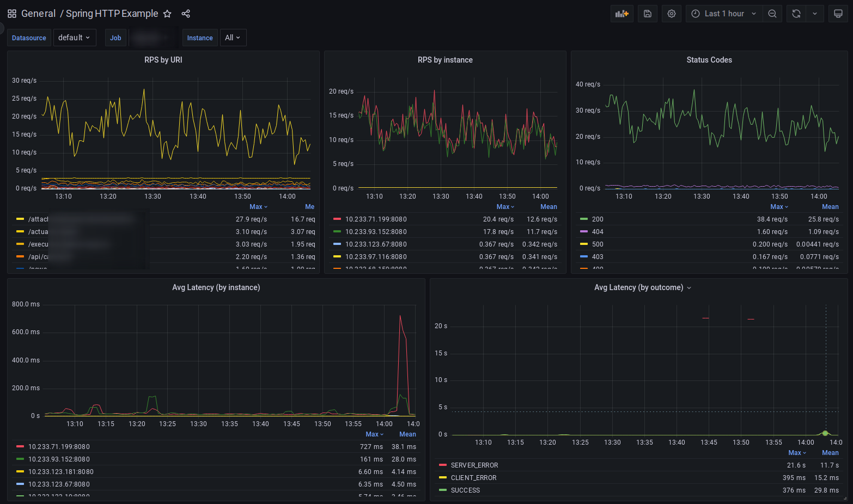The image size is (853, 504).
Task: Share dashboard using share icon
Action: 186,14
